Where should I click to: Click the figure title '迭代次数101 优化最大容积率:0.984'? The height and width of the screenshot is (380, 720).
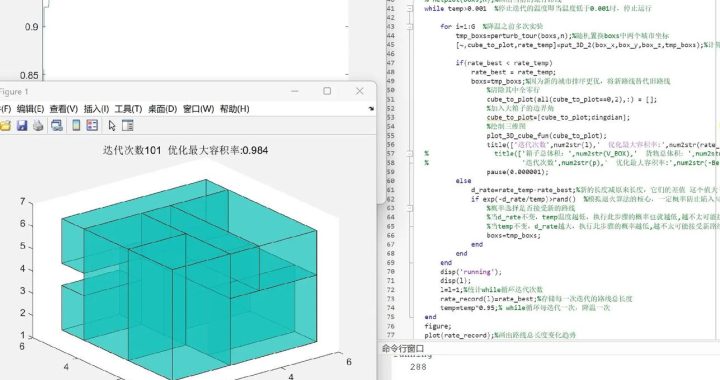pos(186,150)
